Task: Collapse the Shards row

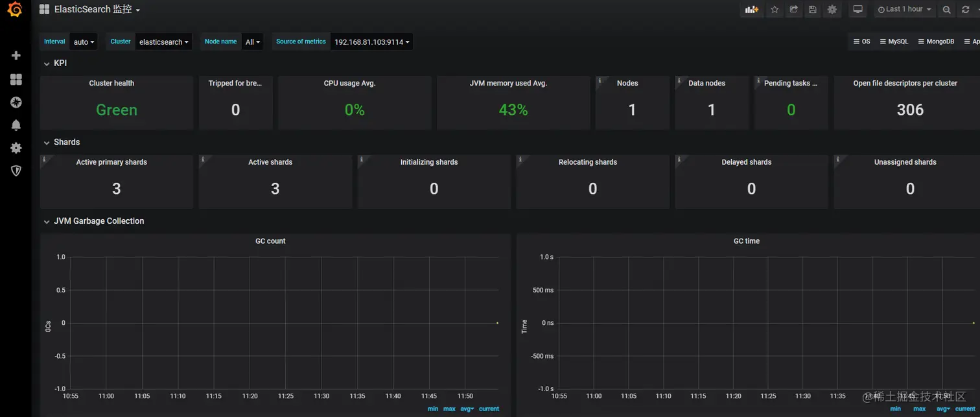Action: (x=62, y=142)
